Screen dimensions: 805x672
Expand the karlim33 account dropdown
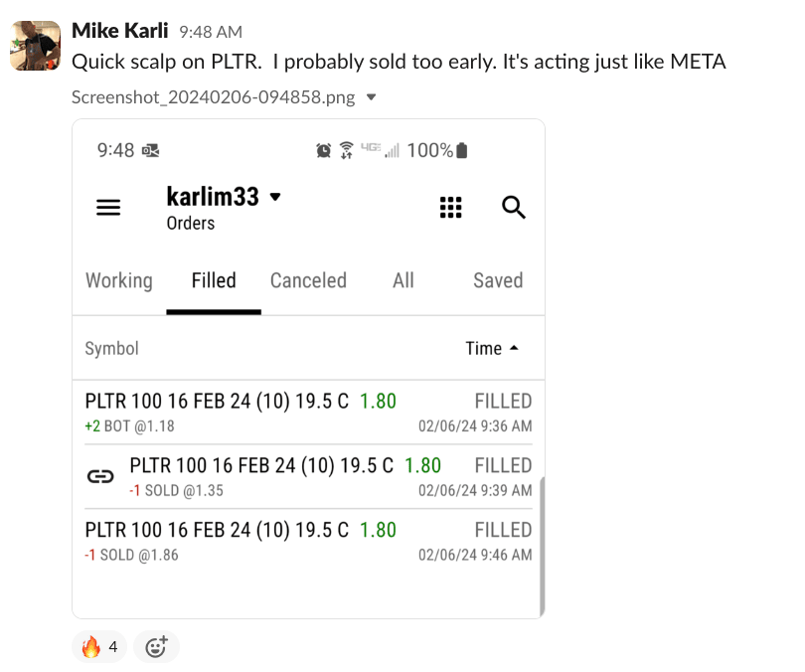(x=275, y=197)
